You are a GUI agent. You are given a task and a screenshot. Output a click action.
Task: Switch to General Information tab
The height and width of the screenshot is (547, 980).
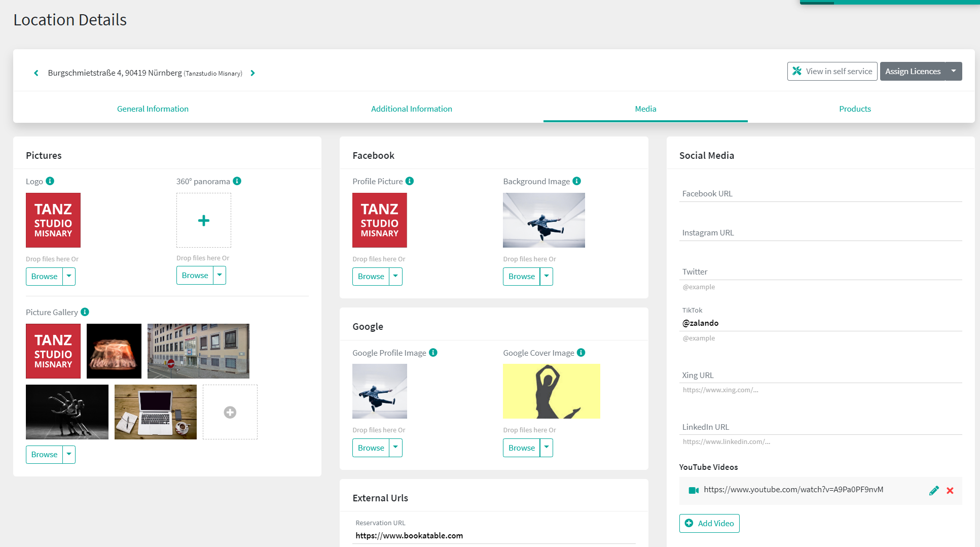pyautogui.click(x=153, y=109)
